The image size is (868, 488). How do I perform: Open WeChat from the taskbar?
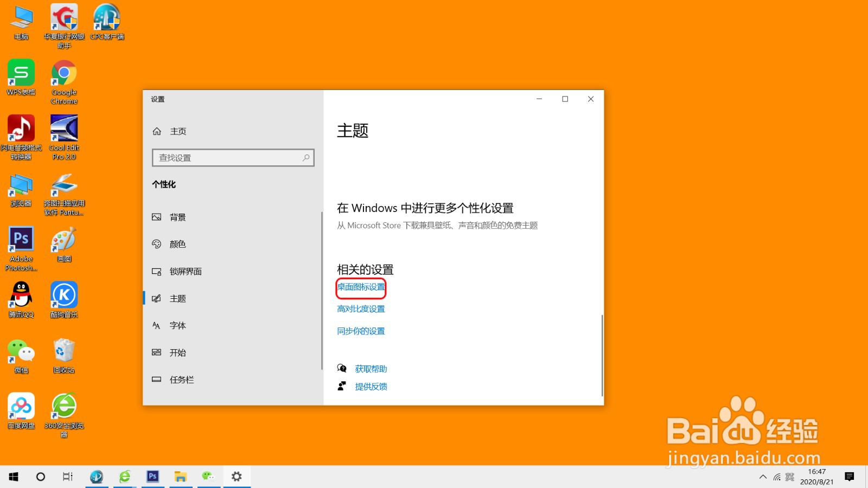click(208, 477)
